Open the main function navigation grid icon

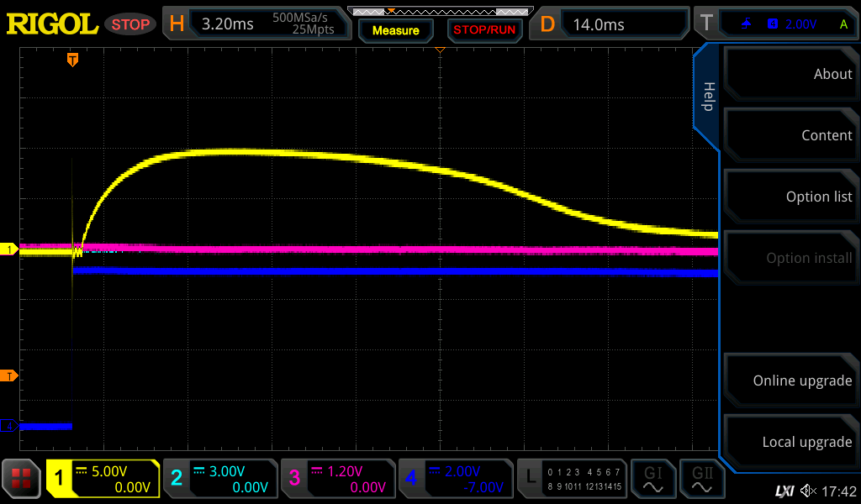click(x=22, y=479)
